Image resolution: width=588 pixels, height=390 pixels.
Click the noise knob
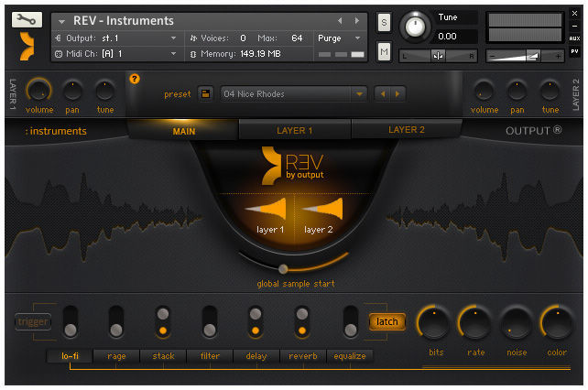coord(516,322)
